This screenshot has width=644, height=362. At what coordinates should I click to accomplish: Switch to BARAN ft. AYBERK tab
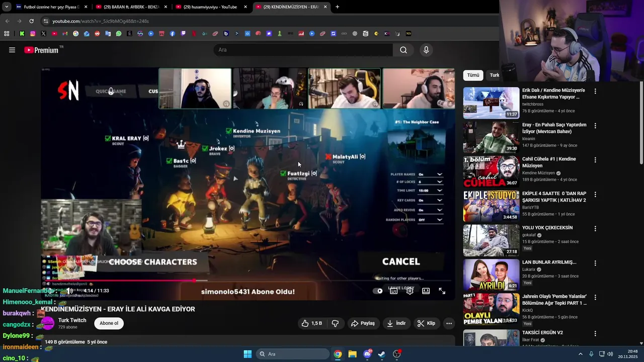132,7
